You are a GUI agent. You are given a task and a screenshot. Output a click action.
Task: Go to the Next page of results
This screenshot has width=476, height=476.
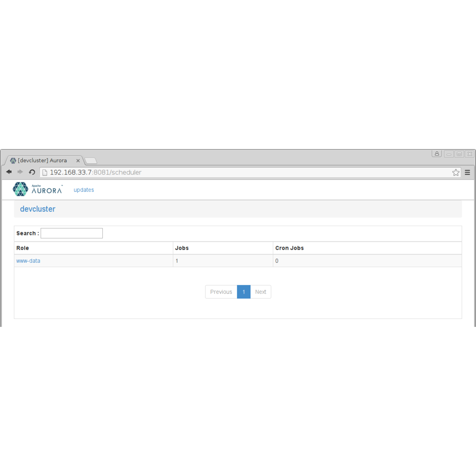[260, 292]
